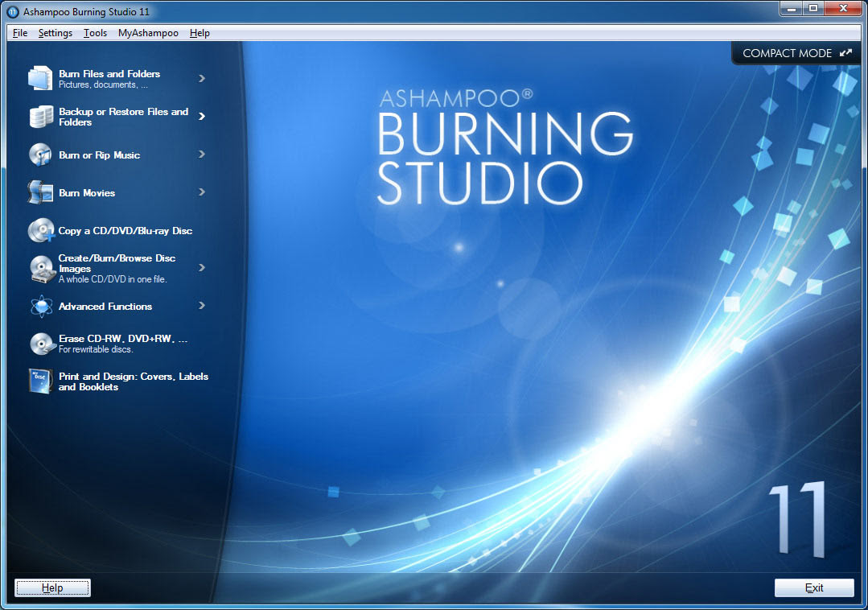Expand the Create/Burn/Browse Disc Images chevron
Image resolution: width=868 pixels, height=610 pixels.
(202, 268)
